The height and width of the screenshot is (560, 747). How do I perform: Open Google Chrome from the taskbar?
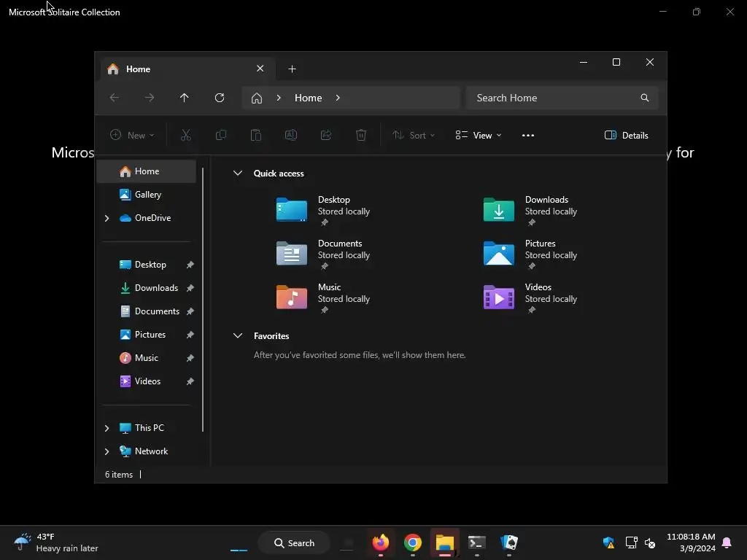pos(413,542)
